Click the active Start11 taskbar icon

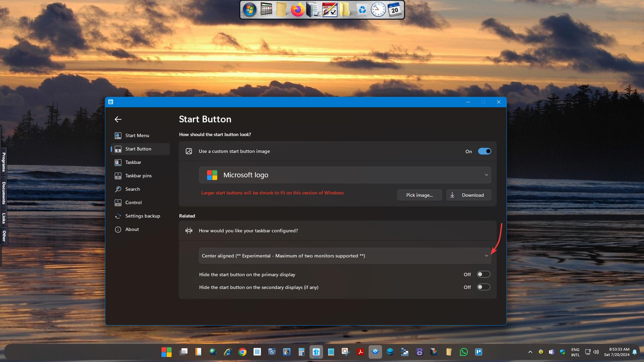click(x=316, y=352)
